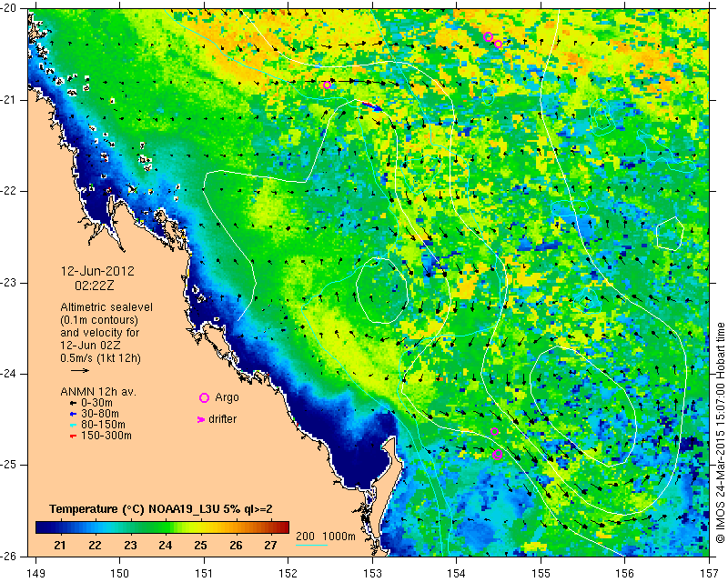Click the 24 tick label on colorbar

pos(165,545)
